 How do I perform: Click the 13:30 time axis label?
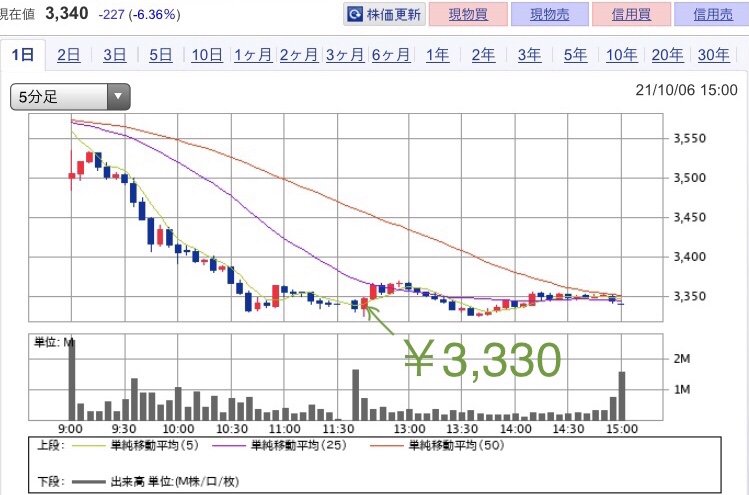click(x=462, y=429)
